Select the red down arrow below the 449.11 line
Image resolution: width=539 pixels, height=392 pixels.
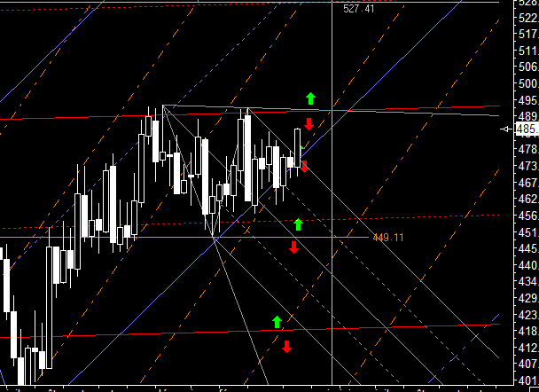click(x=293, y=246)
